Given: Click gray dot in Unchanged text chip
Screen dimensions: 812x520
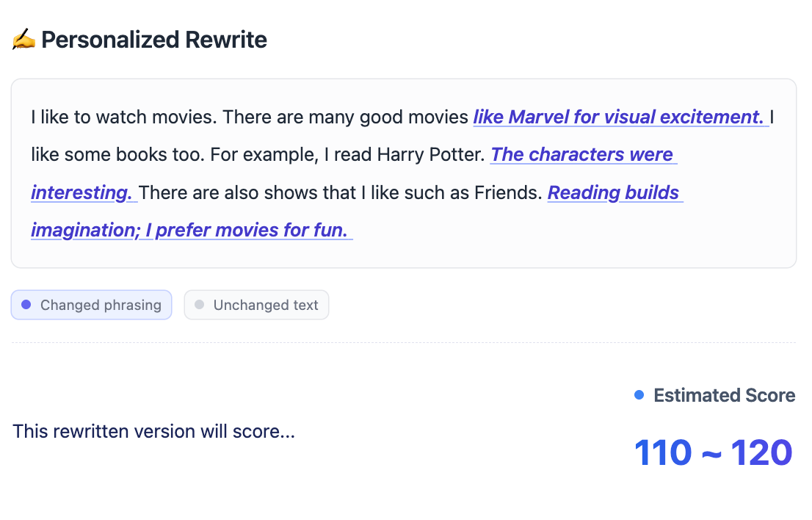Looking at the screenshot, I should pos(199,305).
